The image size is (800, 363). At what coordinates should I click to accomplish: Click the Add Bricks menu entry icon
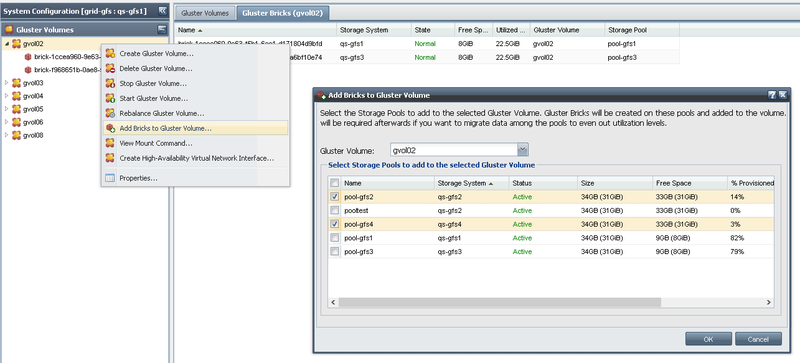click(110, 128)
